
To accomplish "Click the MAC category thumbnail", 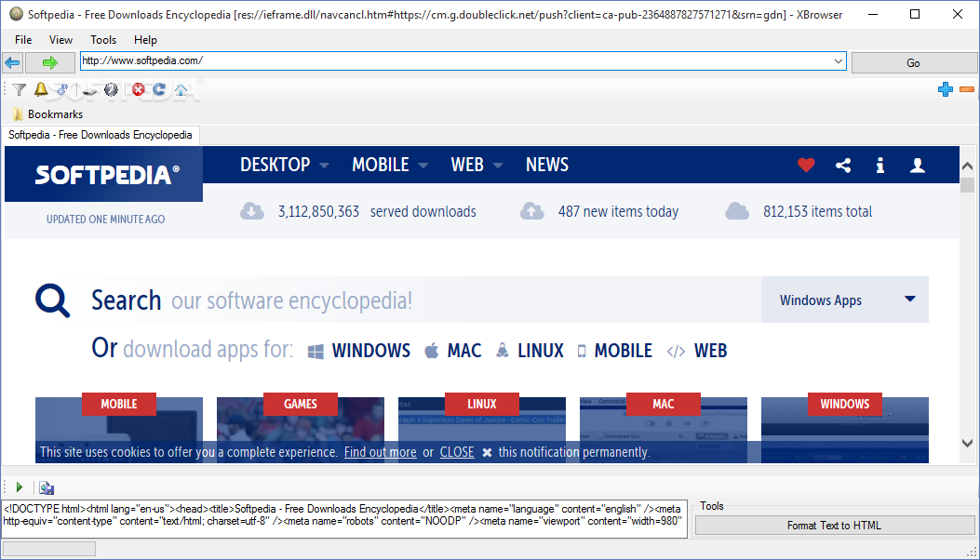I will [664, 428].
